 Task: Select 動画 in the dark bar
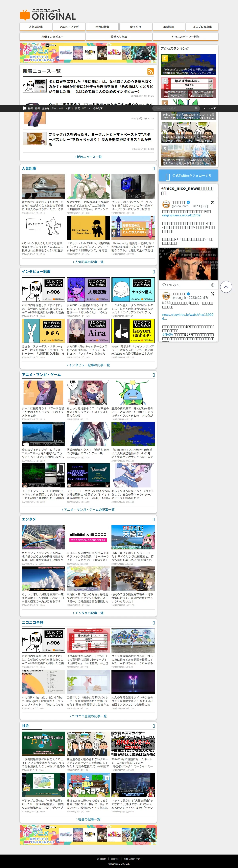[x=30, y=108]
